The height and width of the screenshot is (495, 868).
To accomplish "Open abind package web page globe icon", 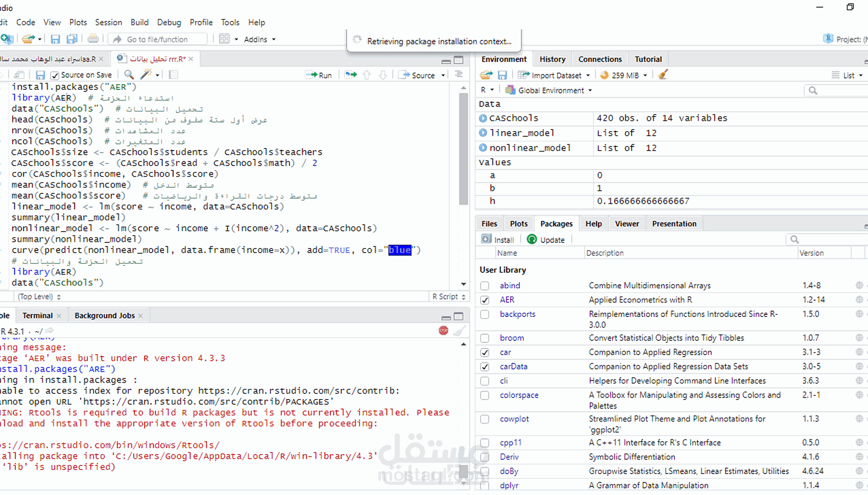I will (859, 285).
